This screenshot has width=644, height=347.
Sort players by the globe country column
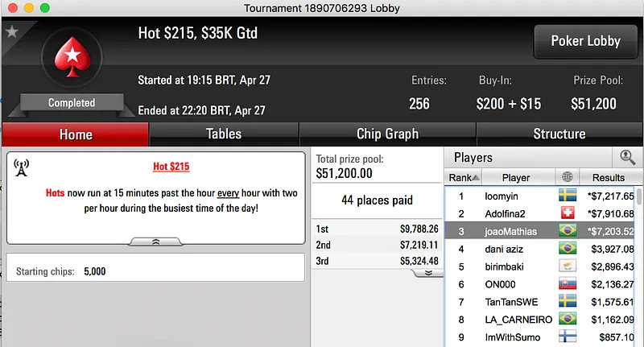coord(568,177)
